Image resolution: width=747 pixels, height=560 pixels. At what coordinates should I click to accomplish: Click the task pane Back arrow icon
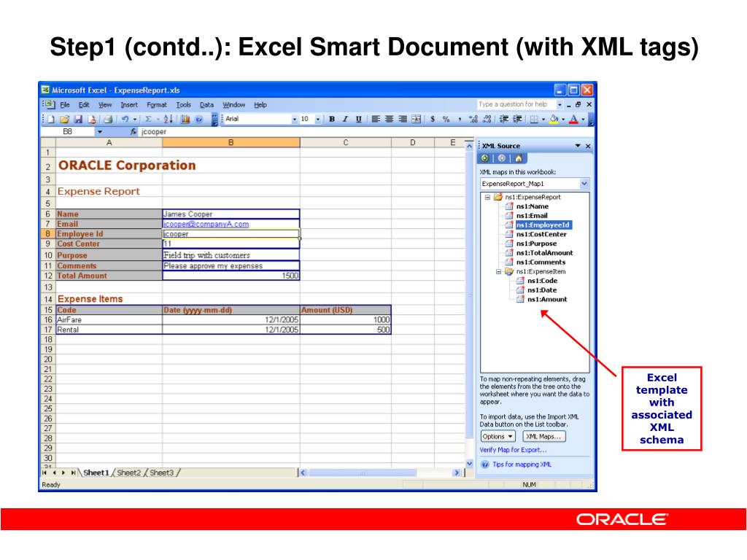pos(485,158)
